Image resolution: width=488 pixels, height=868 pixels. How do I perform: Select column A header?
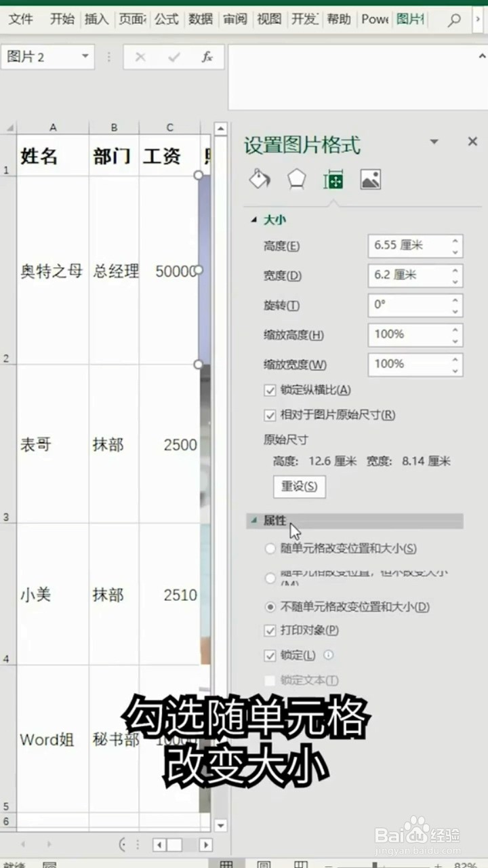(53, 127)
